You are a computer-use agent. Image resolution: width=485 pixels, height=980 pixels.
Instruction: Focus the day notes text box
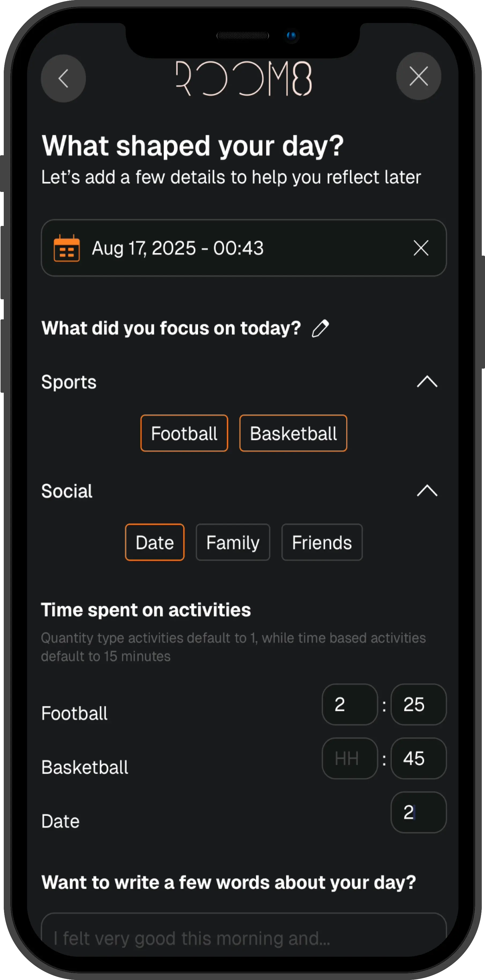[244, 938]
